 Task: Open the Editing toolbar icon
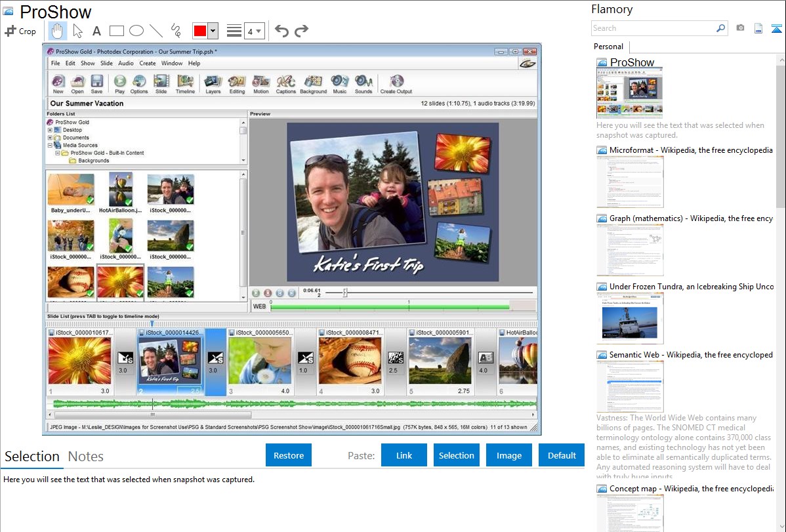coord(237,84)
